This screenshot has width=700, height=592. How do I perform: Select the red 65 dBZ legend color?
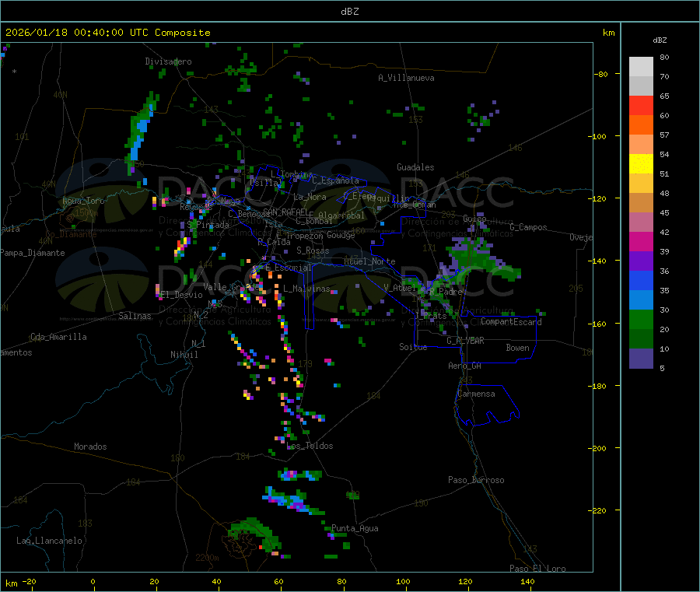[x=641, y=105]
